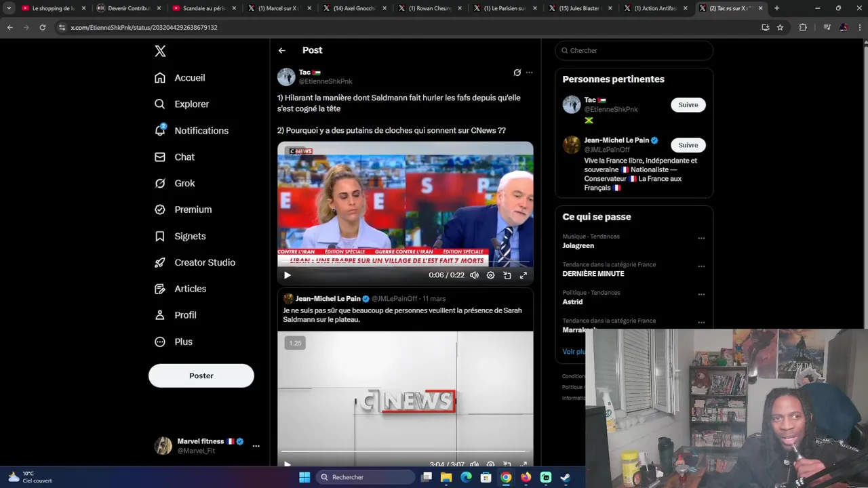868x488 pixels.
Task: Open File Explorer from the taskbar
Action: click(446, 477)
